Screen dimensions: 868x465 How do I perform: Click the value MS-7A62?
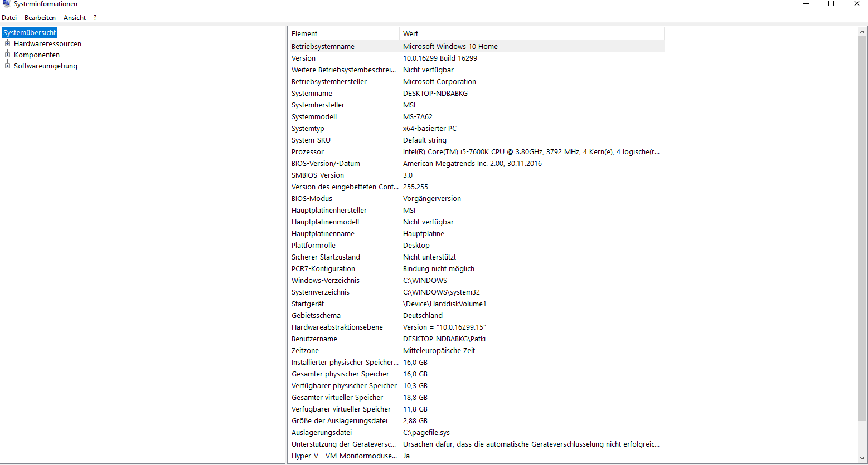coord(418,117)
